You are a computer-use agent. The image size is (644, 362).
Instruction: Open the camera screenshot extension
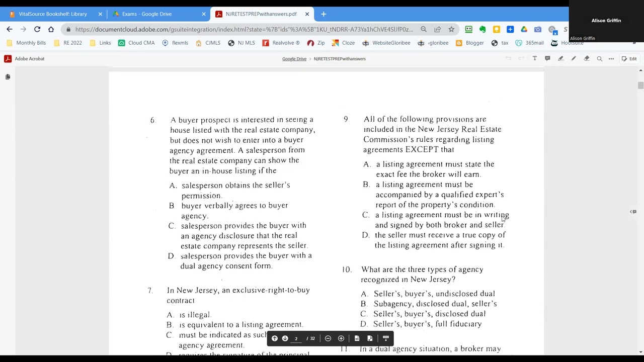tap(538, 29)
